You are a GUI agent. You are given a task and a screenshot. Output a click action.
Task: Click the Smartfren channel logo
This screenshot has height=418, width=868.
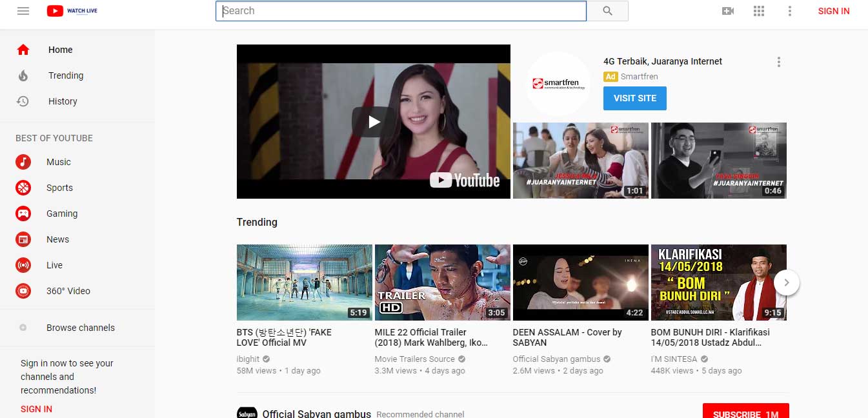coord(558,84)
